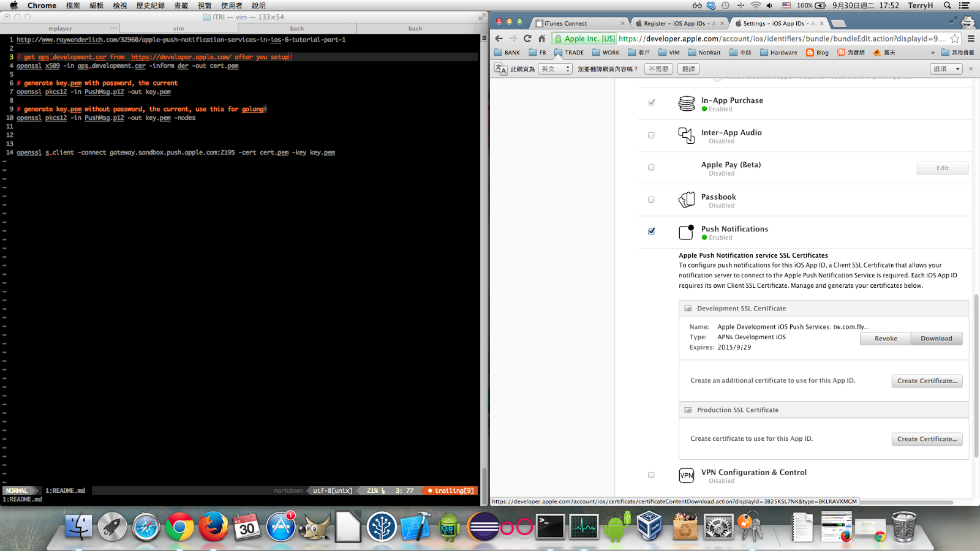The image size is (980, 551).
Task: Open the WORK bookmarks folder
Action: [606, 53]
